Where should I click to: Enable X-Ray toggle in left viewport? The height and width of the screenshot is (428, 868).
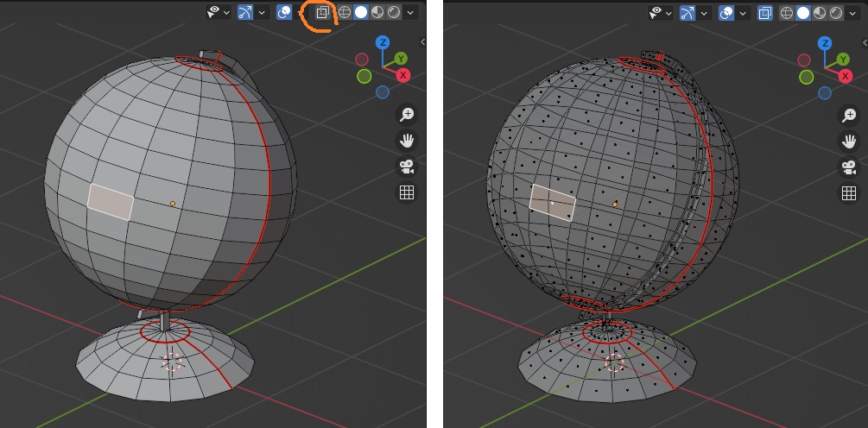click(x=322, y=12)
